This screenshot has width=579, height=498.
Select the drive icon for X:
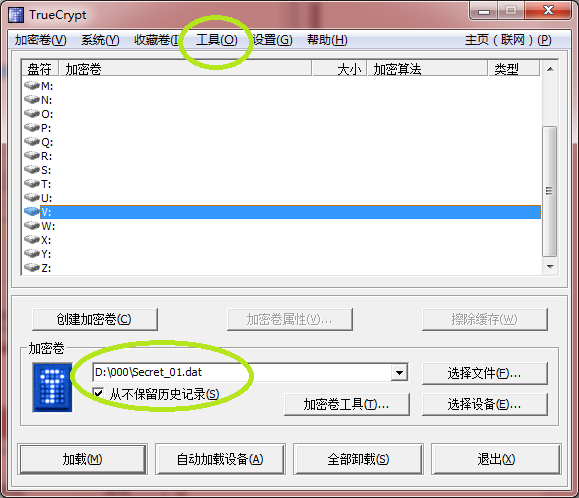click(x=32, y=240)
